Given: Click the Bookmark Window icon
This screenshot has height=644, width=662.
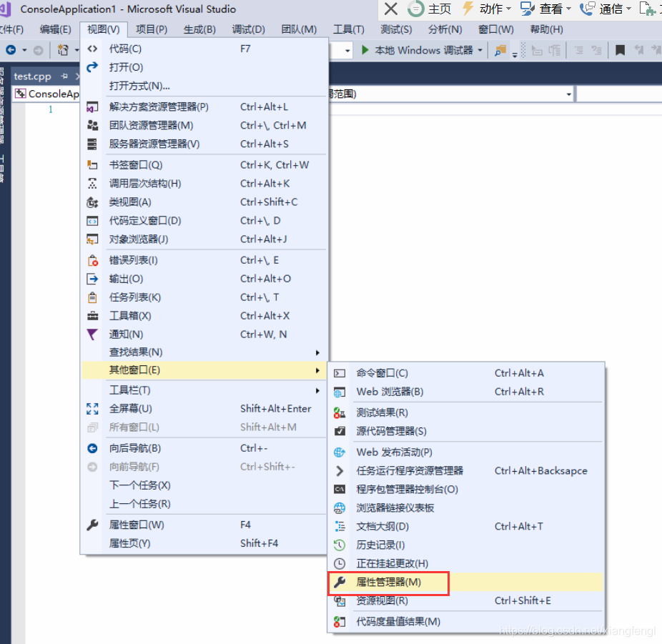Looking at the screenshot, I should point(92,165).
